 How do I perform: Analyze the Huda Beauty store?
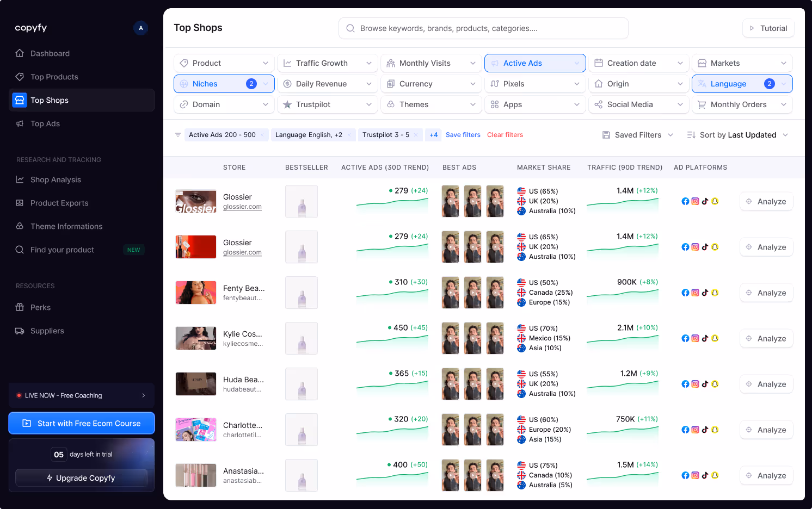(x=766, y=384)
